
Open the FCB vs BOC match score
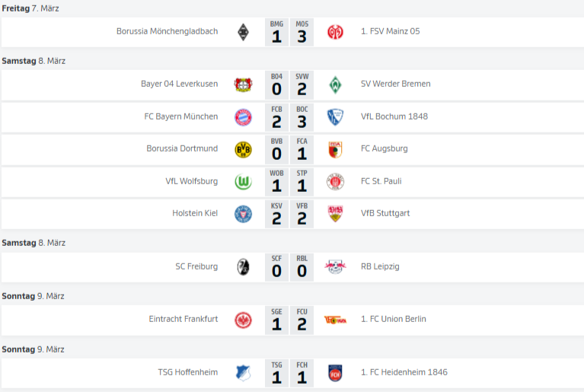(289, 117)
